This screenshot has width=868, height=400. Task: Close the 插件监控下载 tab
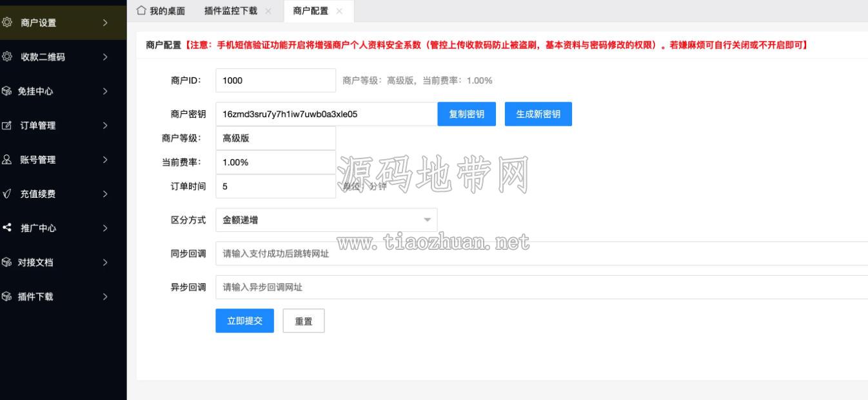point(268,11)
